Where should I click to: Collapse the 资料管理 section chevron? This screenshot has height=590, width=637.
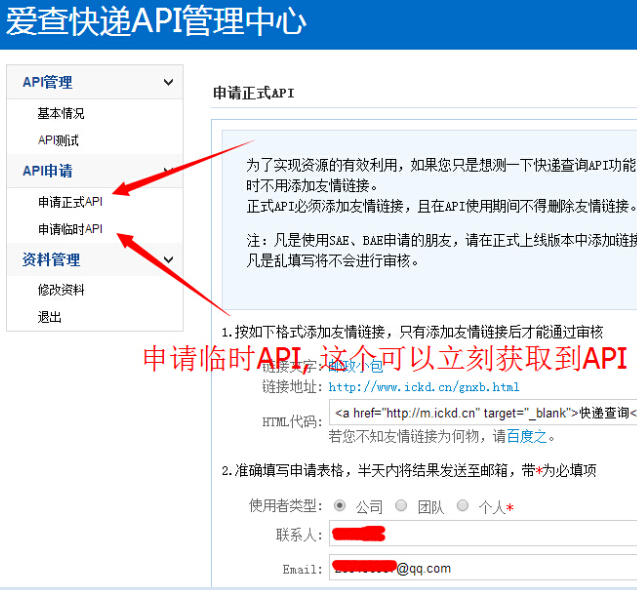[x=168, y=259]
